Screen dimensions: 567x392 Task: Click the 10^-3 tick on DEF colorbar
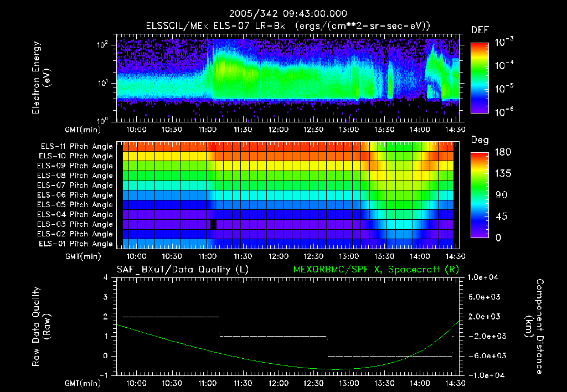click(504, 42)
